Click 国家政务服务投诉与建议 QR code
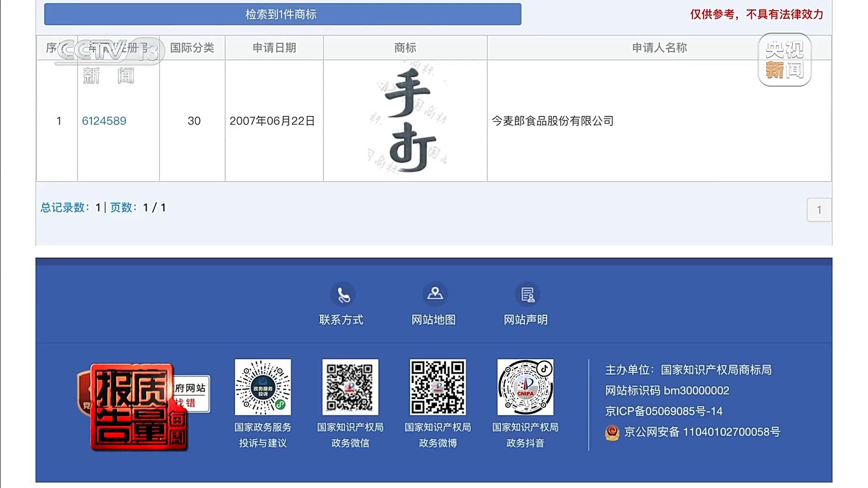 tap(263, 387)
